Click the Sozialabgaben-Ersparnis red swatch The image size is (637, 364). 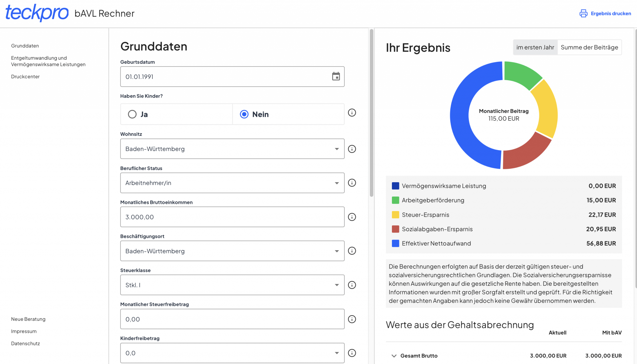tap(395, 229)
